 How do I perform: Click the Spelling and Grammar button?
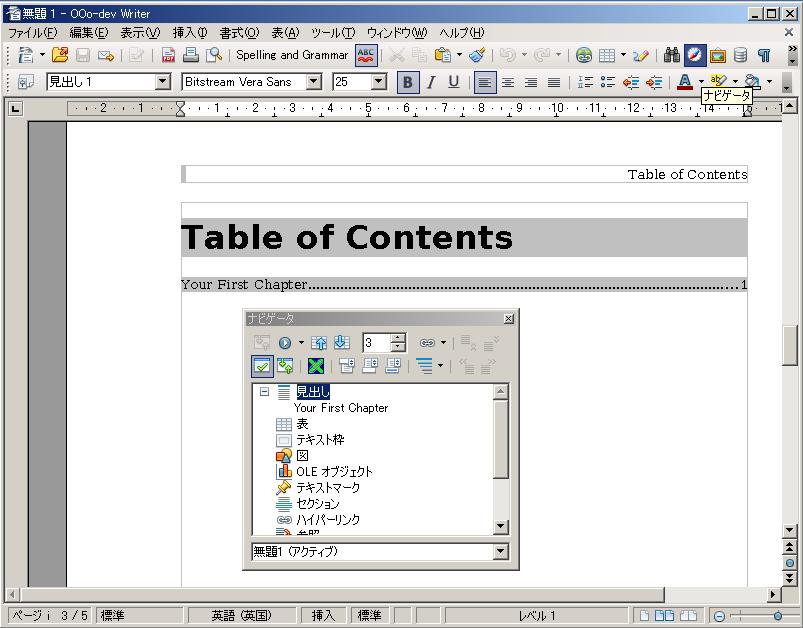coord(292,55)
